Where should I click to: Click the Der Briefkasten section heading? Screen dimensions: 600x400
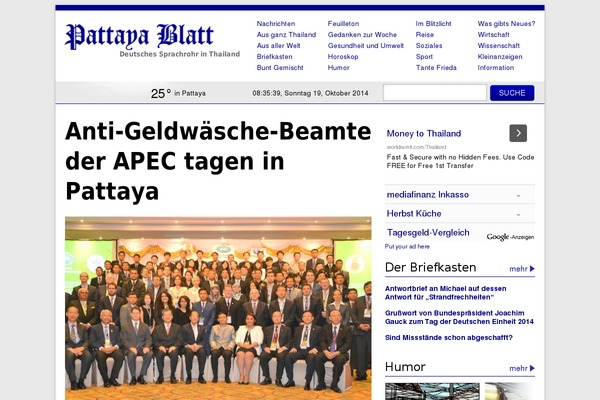pyautogui.click(x=430, y=267)
